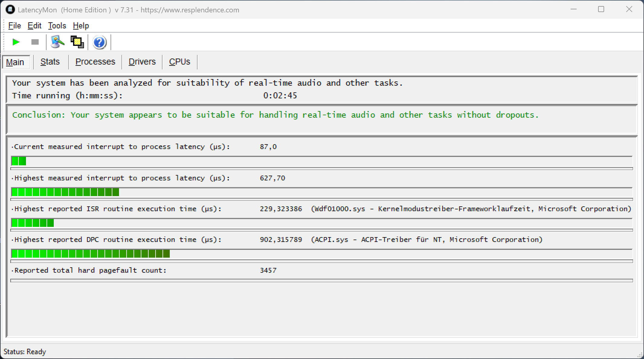Image resolution: width=644 pixels, height=359 pixels.
Task: Maximize the LatencyMon window
Action: pyautogui.click(x=601, y=9)
